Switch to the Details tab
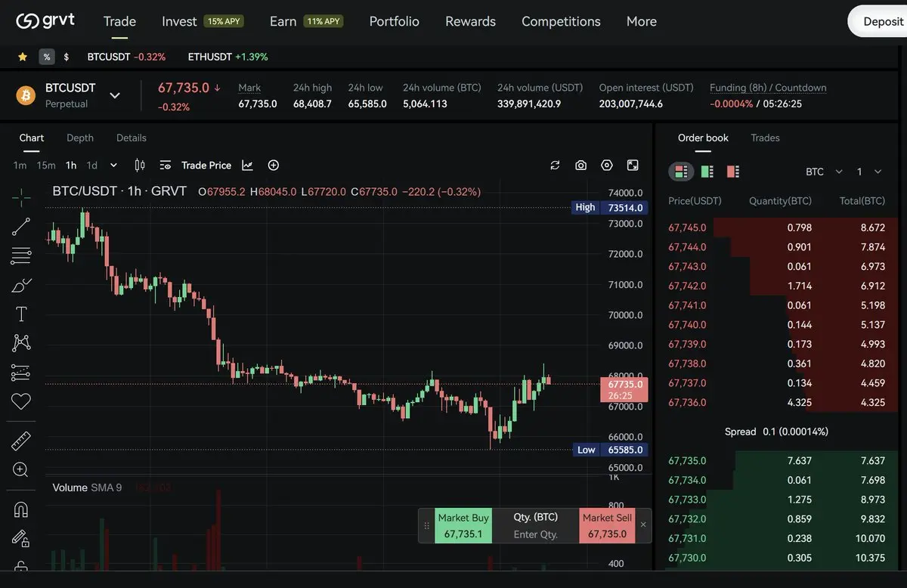The width and height of the screenshot is (907, 588). tap(132, 138)
